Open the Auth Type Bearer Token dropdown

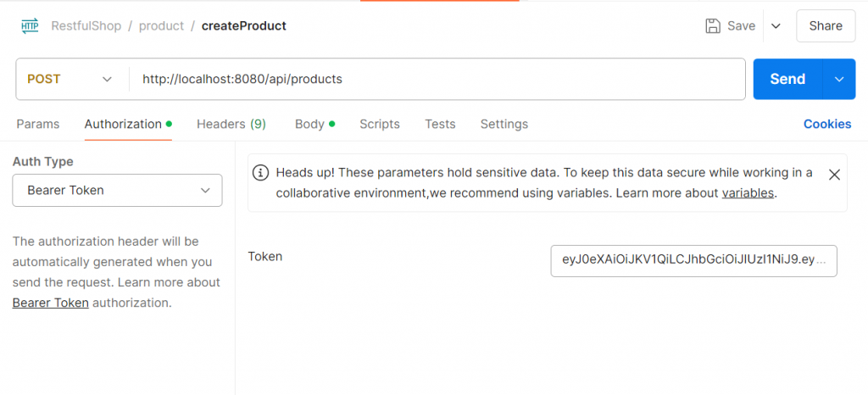(x=117, y=191)
